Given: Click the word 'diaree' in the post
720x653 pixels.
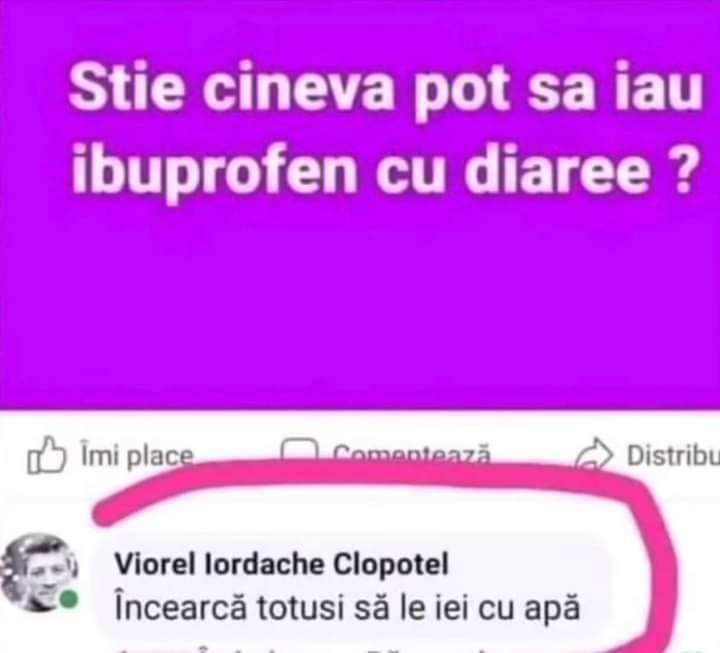Looking at the screenshot, I should pos(557,167).
